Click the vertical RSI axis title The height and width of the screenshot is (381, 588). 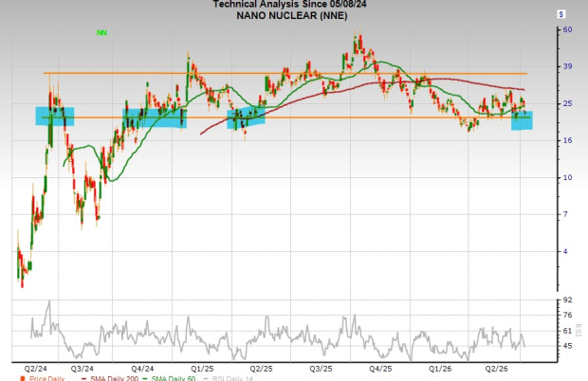(x=578, y=330)
